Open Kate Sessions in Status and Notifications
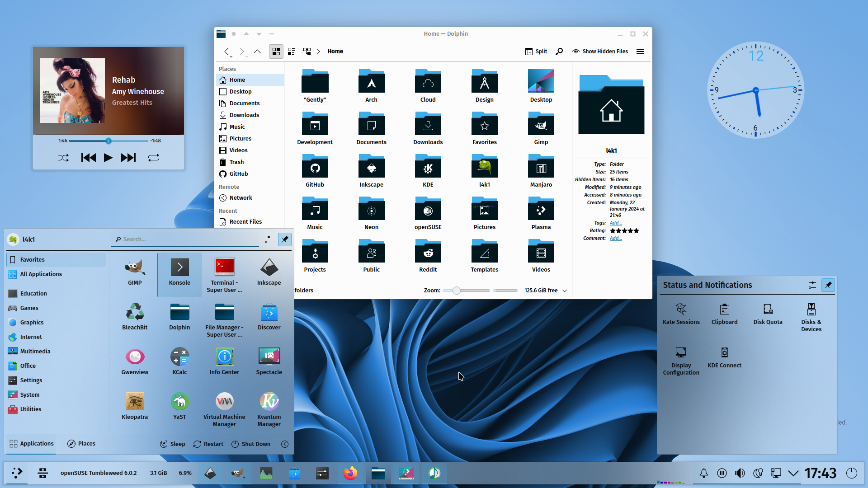Image resolution: width=868 pixels, height=488 pixels. pos(681,314)
